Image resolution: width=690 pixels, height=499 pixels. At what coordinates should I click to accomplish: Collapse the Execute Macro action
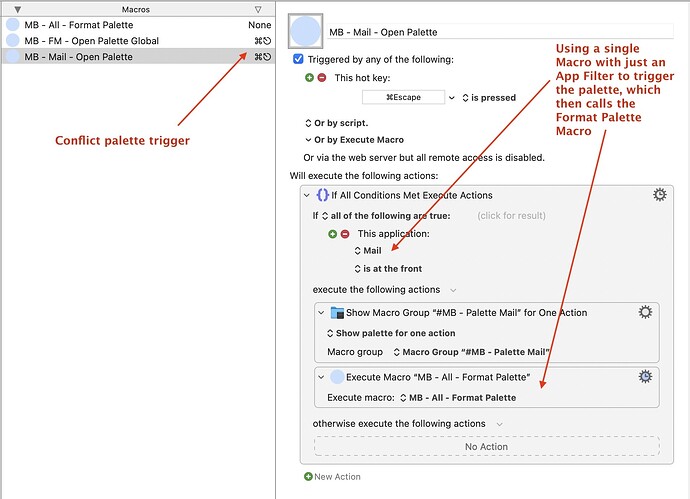point(321,377)
